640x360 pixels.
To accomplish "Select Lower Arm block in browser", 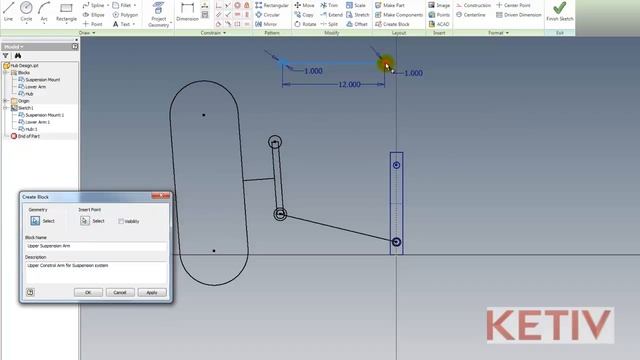I will click(x=32, y=87).
